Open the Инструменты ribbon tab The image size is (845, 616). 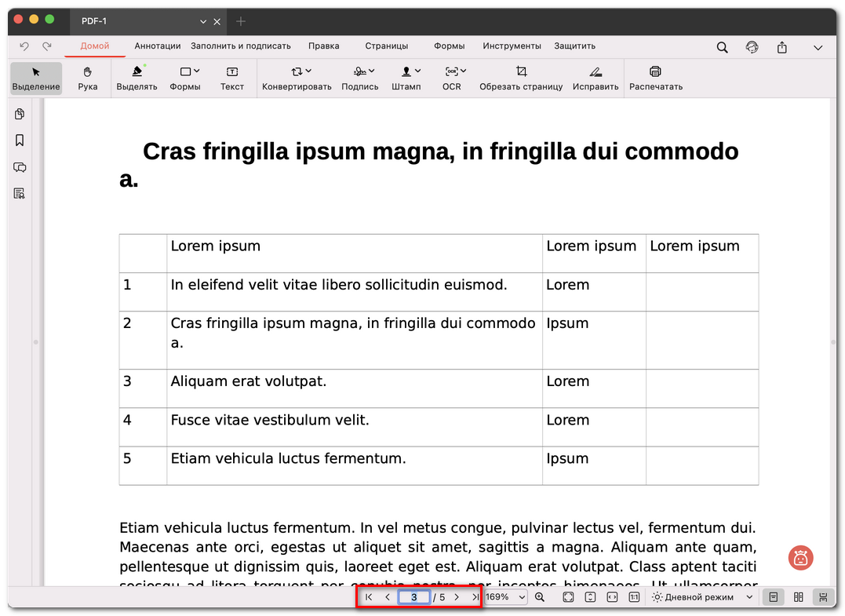pyautogui.click(x=512, y=46)
